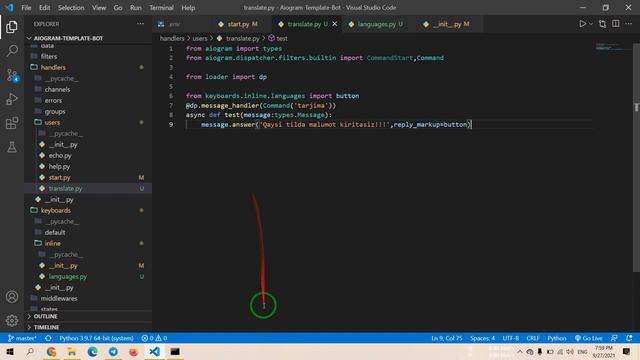Open the Run and Debug view
Image resolution: width=640 pixels, height=360 pixels.
(x=12, y=99)
